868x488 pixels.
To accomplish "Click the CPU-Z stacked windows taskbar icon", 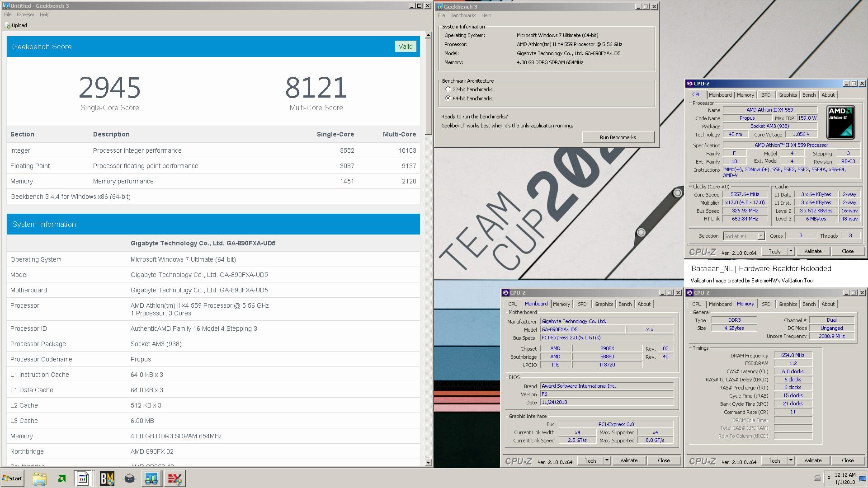I will click(x=83, y=479).
